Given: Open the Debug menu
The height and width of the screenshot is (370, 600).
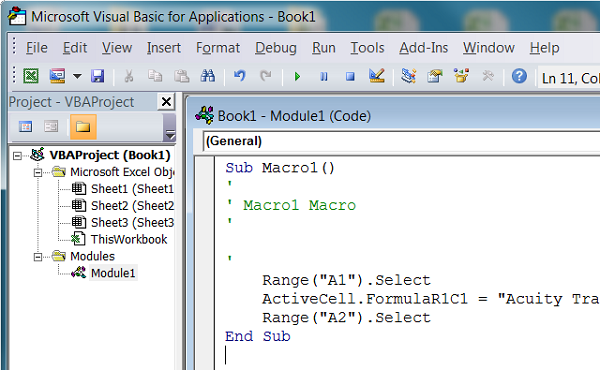Looking at the screenshot, I should [x=276, y=48].
